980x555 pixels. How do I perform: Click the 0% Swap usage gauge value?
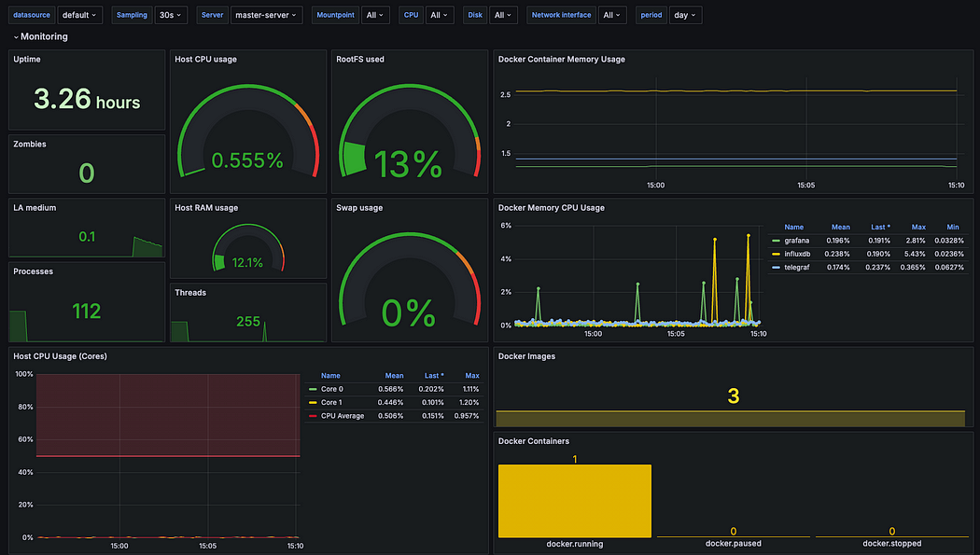click(409, 312)
